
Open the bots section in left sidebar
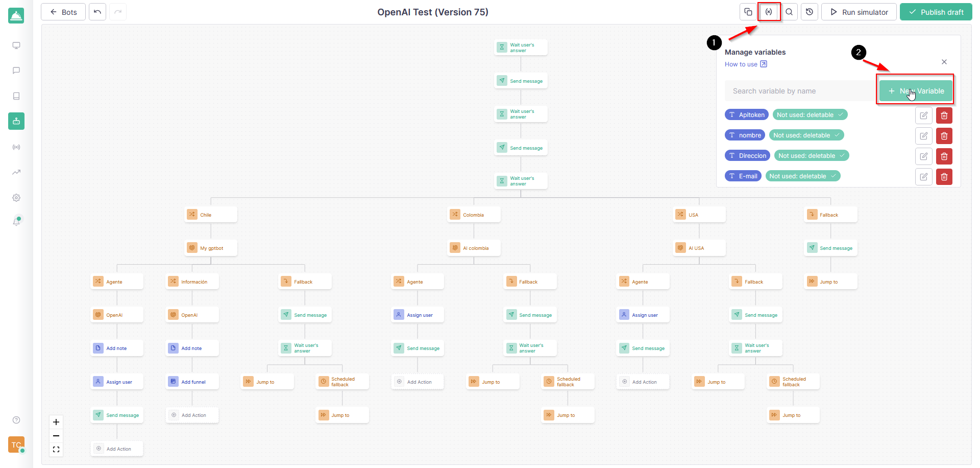[x=16, y=121]
